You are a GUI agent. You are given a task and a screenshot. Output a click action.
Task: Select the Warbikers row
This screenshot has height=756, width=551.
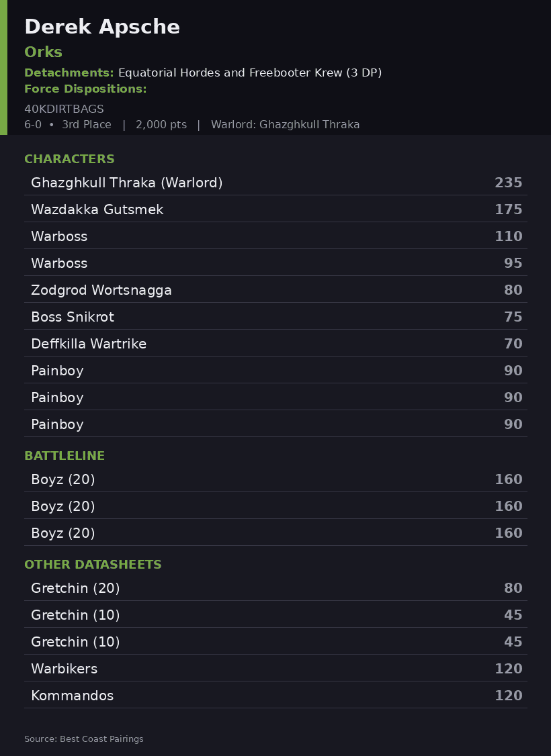275,668
